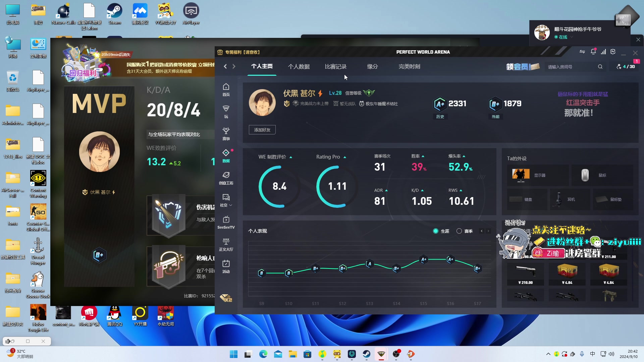Open 正义大厅 justice hall scales icon
The height and width of the screenshot is (362, 644).
226,244
